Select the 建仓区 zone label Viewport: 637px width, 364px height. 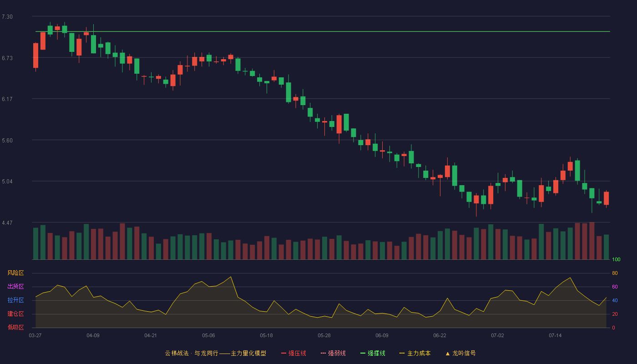click(15, 314)
